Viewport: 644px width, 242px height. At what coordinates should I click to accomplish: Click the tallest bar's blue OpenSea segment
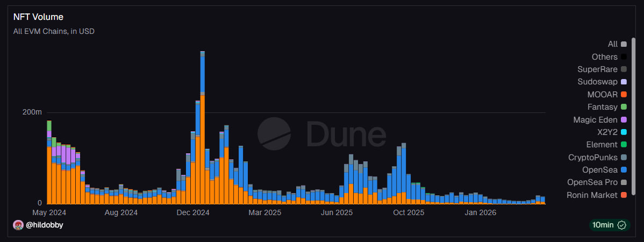click(x=203, y=74)
